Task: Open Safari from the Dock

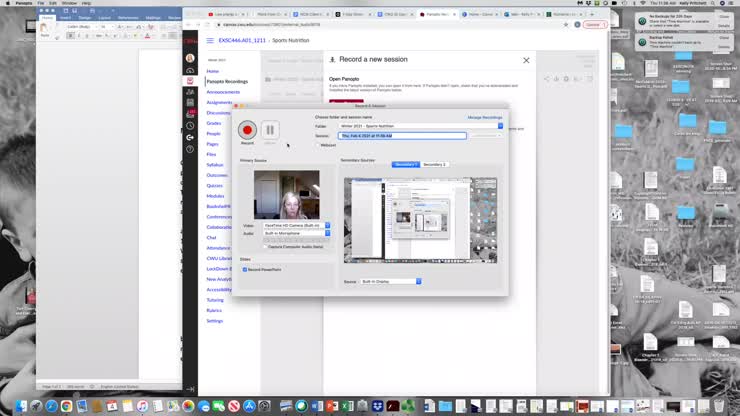Action: tap(51, 406)
